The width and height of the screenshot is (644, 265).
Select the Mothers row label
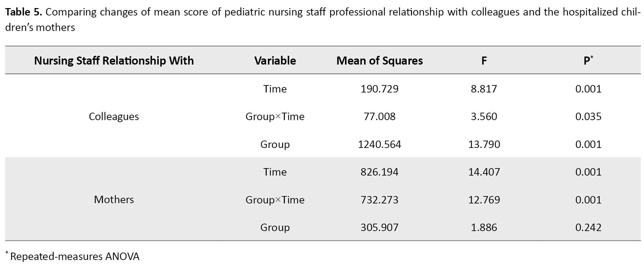[114, 200]
